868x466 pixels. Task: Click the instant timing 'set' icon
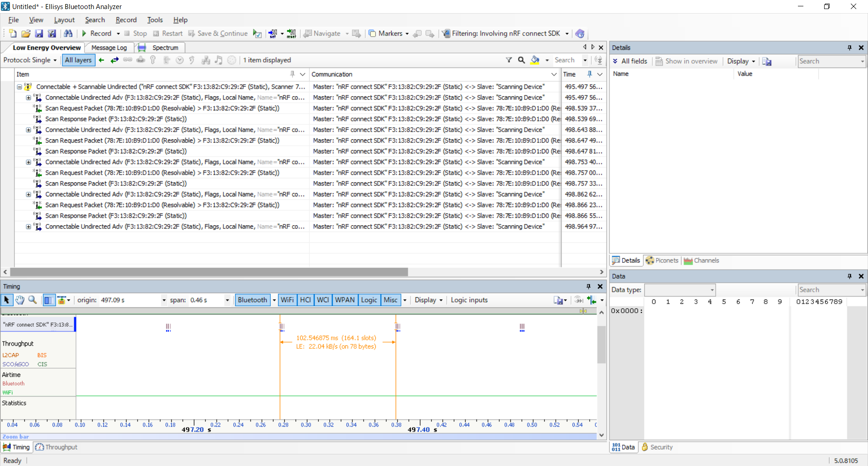[x=273, y=33]
